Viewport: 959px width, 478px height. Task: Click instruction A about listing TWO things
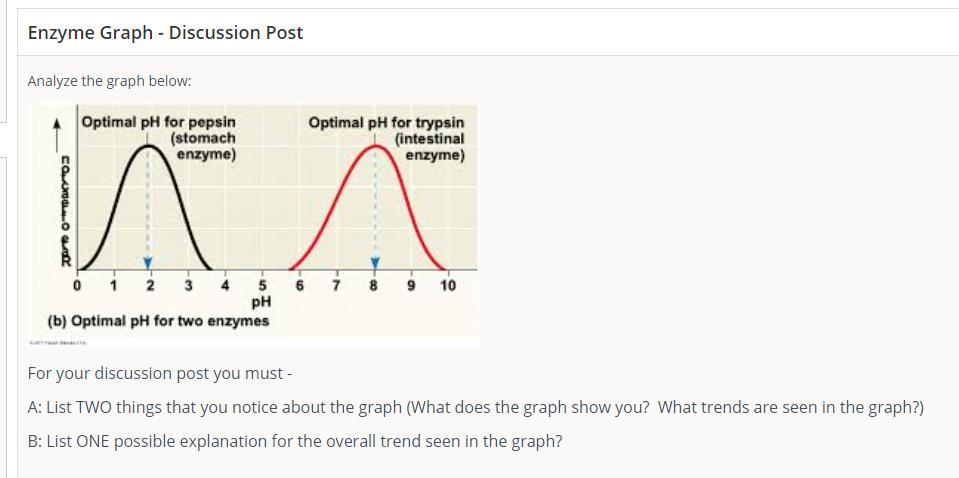(475, 407)
